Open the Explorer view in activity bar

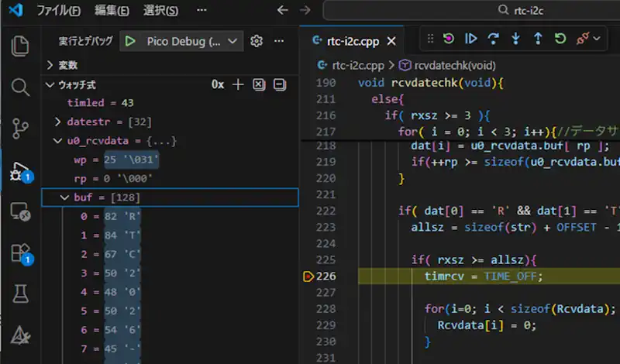pyautogui.click(x=21, y=46)
